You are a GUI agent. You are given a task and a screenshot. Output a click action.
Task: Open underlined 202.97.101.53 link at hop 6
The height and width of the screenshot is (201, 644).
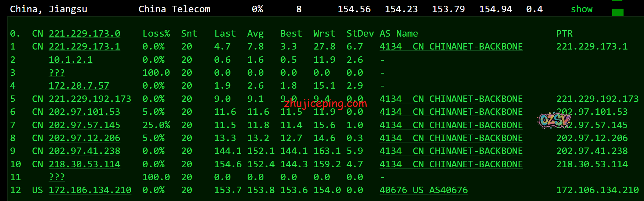pos(85,112)
